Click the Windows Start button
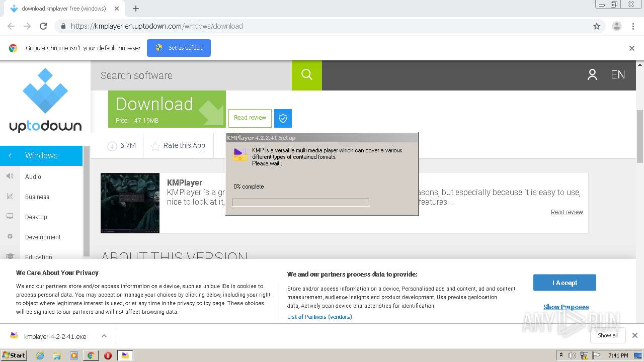Viewport: 644px width, 362px height. click(x=14, y=355)
